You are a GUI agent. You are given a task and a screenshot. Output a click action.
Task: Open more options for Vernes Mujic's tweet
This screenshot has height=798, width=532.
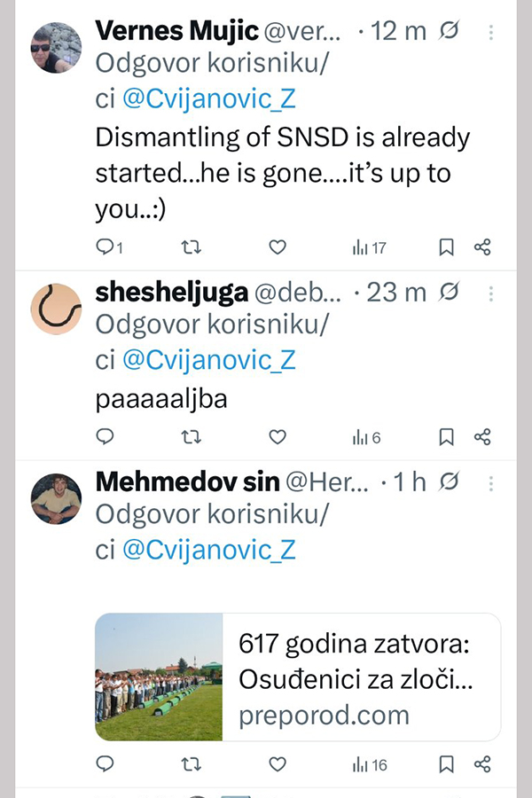492,32
